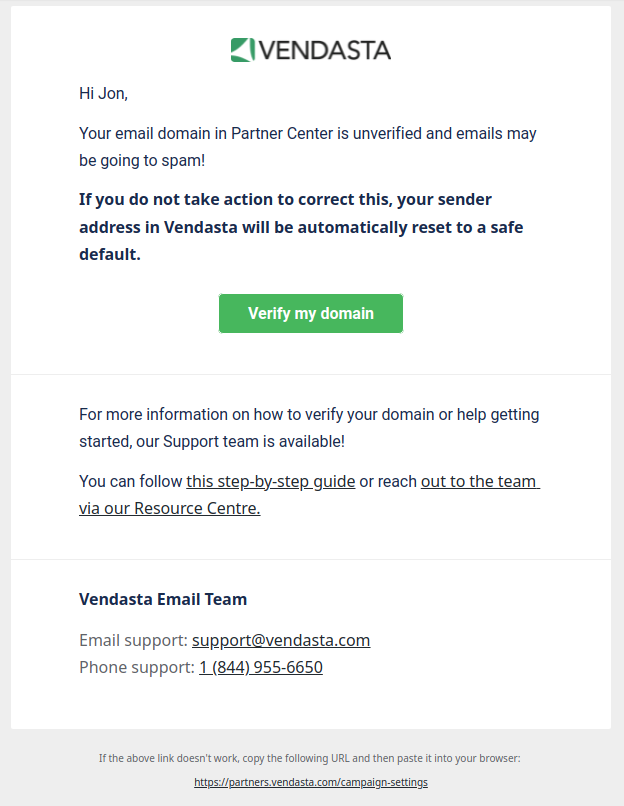The image size is (624, 806).
Task: Open the support@vendasta.com email link
Action: pyautogui.click(x=281, y=640)
